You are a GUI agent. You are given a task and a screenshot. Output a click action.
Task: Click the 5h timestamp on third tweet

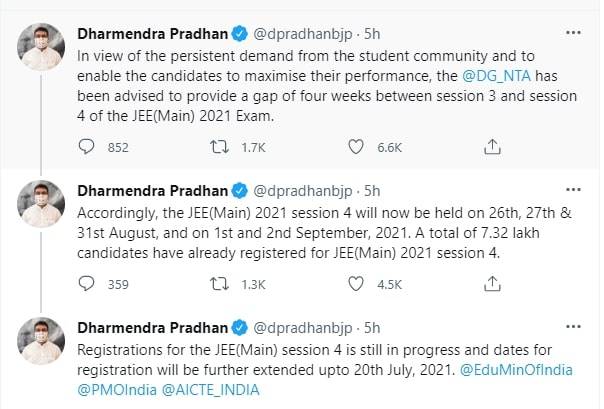(369, 327)
